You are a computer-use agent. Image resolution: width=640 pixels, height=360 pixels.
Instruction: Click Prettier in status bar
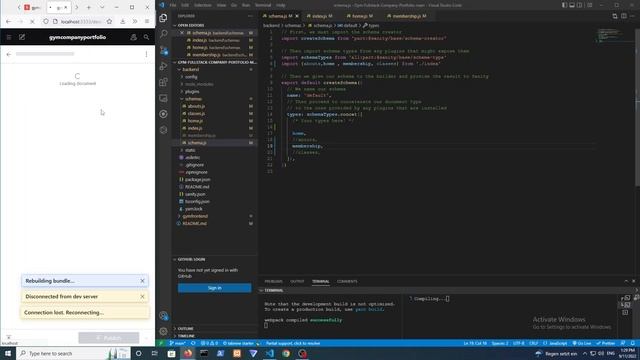[x=605, y=343]
